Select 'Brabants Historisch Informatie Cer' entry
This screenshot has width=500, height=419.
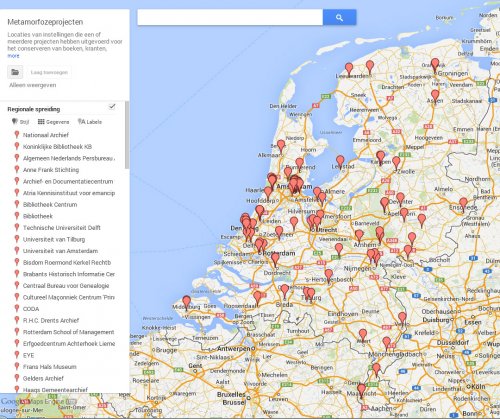pos(69,274)
